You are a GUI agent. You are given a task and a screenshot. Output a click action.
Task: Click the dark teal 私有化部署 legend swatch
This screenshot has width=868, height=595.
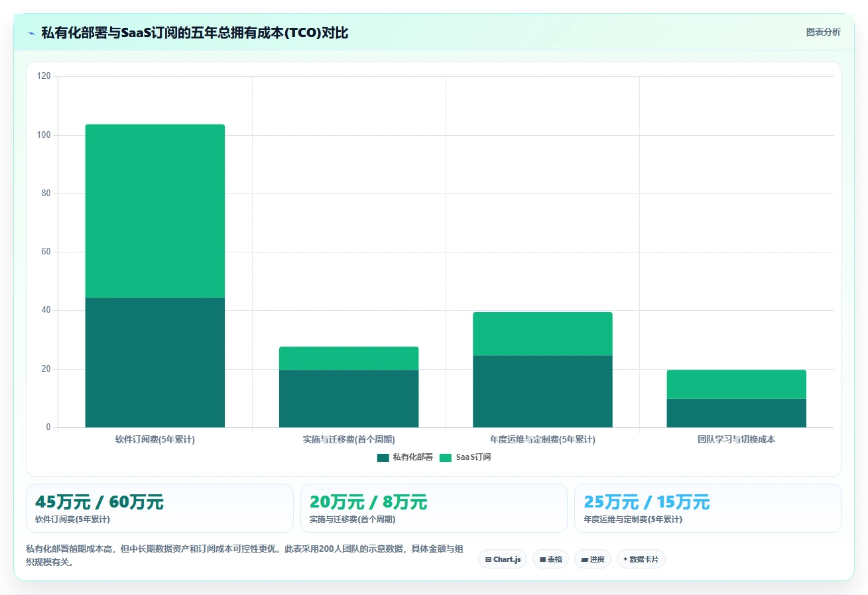(x=383, y=457)
